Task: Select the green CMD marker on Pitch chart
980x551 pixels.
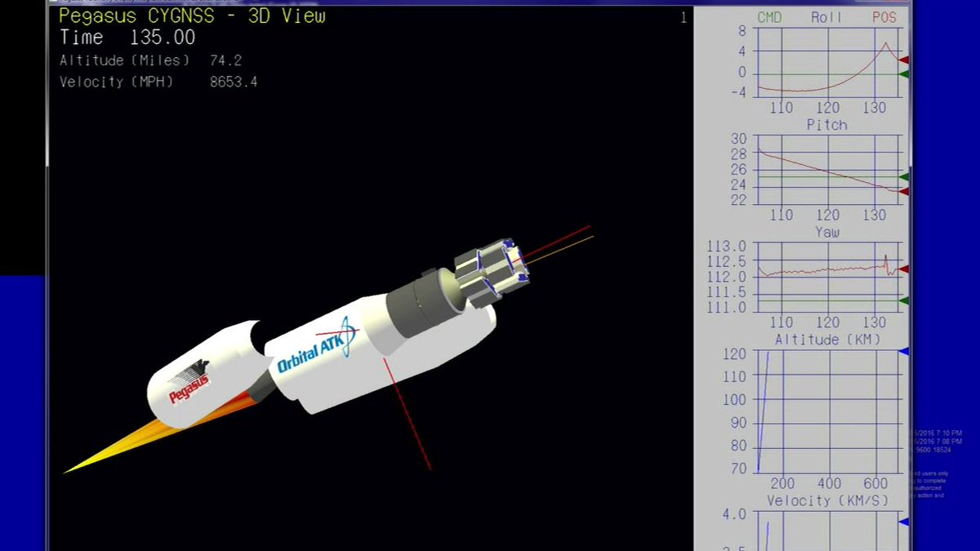Action: tap(904, 177)
